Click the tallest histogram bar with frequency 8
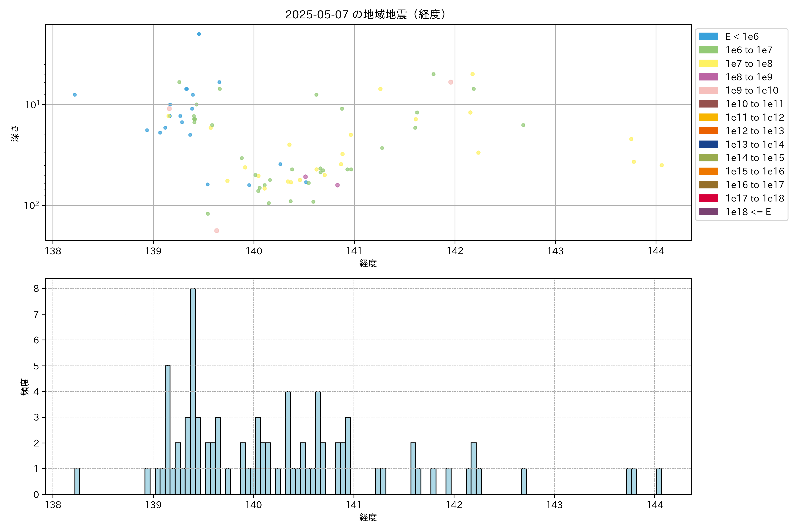 [193, 391]
